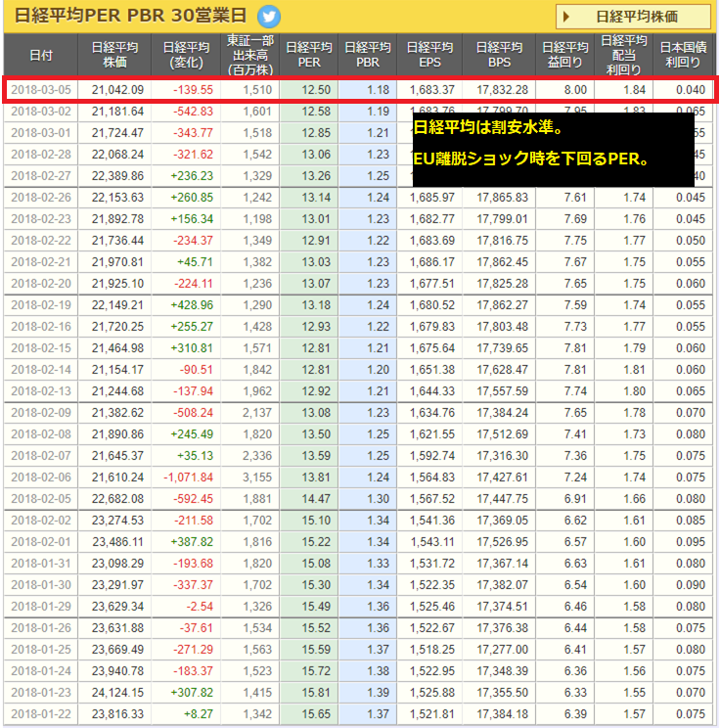720x728 pixels.
Task: Select date cell 2018-03-01
Action: (41, 133)
